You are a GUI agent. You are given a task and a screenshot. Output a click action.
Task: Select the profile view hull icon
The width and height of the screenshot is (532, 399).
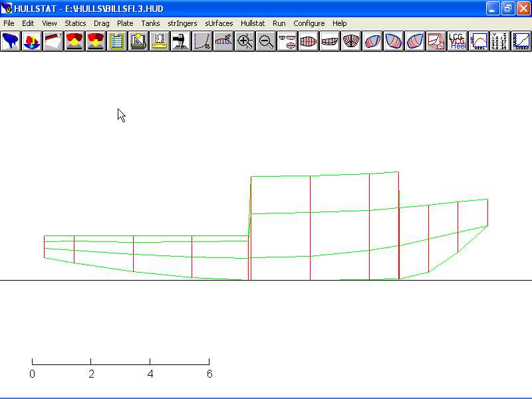point(330,41)
